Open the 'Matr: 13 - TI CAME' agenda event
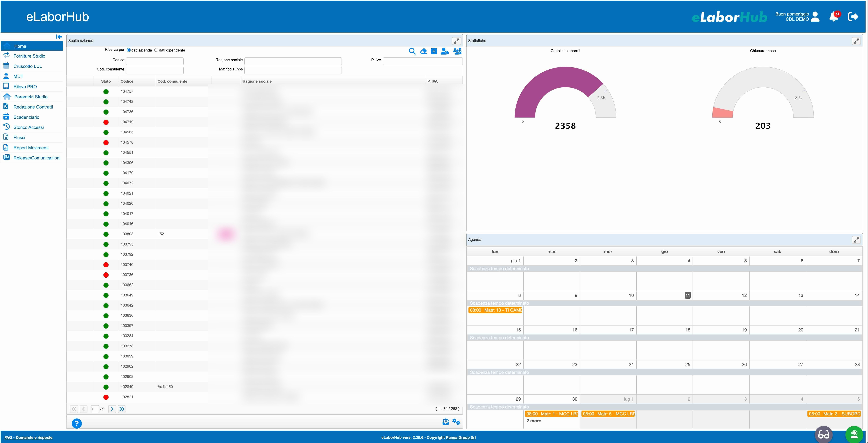868x443 pixels. pyautogui.click(x=495, y=310)
